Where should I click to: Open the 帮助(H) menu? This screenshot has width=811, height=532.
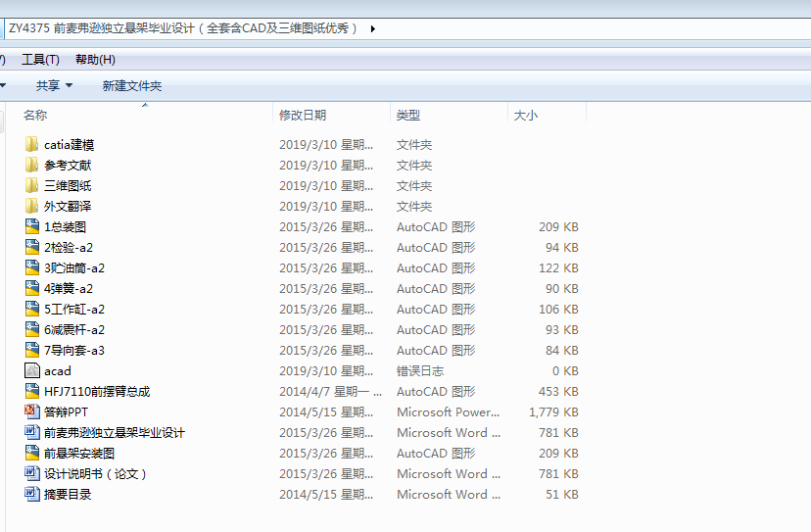(x=95, y=60)
